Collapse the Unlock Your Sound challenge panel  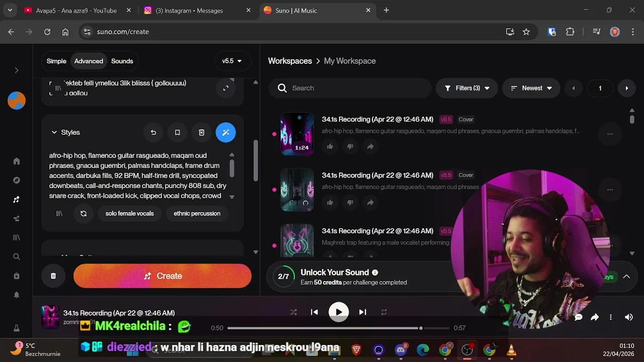(x=626, y=276)
